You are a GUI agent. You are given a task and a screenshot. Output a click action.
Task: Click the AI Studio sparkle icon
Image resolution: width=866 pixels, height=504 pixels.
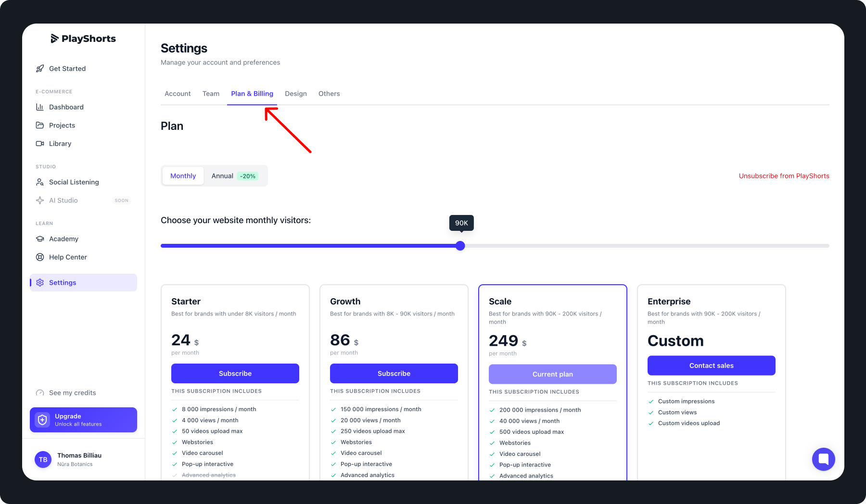coord(40,201)
